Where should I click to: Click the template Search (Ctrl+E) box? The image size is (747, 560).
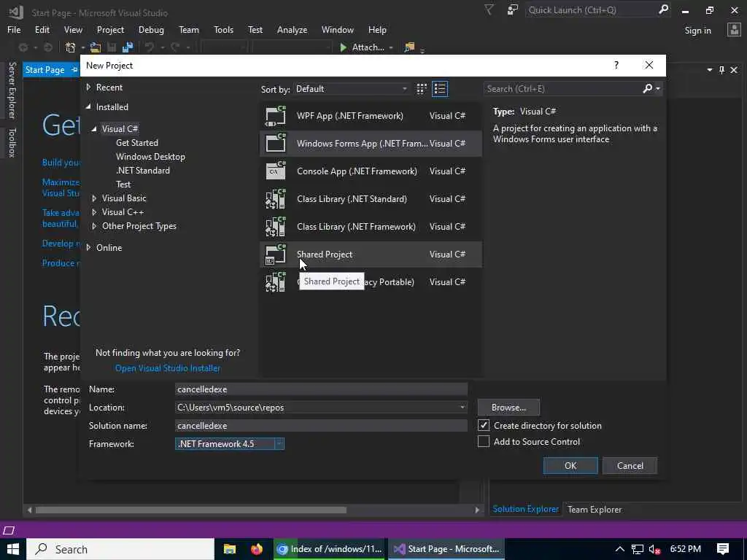tap(563, 88)
